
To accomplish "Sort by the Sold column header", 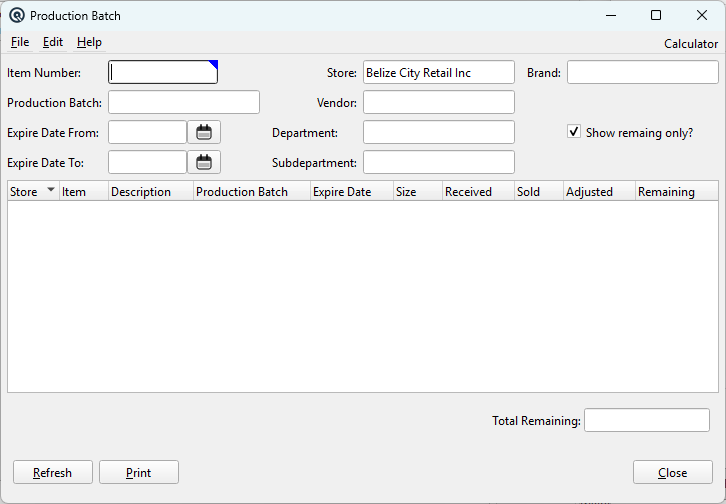I will [539, 192].
